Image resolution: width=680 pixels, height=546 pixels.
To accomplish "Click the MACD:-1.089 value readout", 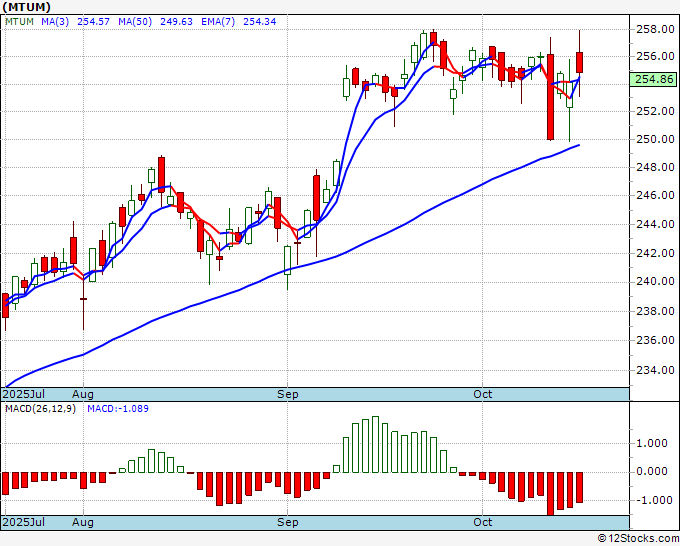I will coord(118,409).
